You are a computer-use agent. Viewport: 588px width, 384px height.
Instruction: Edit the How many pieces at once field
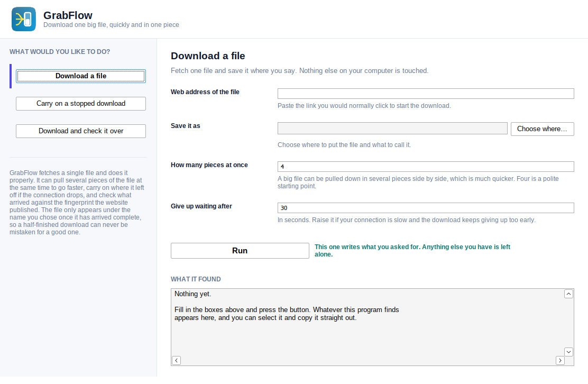click(426, 167)
